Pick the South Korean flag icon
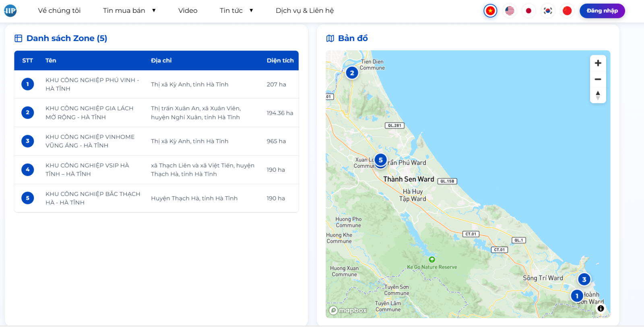 [548, 11]
